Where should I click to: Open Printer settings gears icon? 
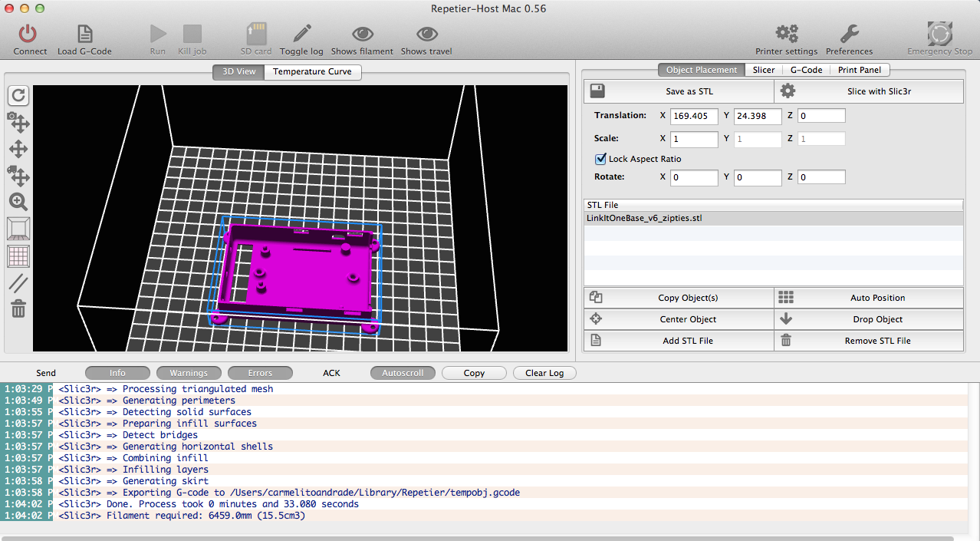point(786,34)
